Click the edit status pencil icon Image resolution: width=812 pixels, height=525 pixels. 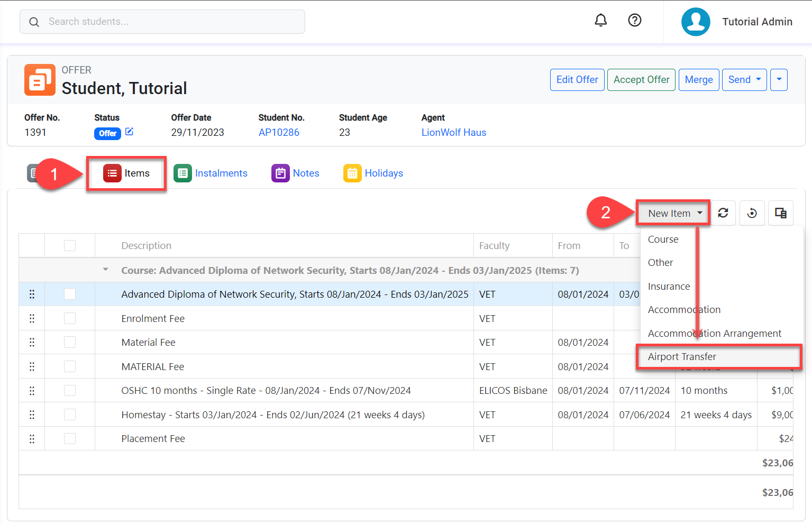pos(129,132)
